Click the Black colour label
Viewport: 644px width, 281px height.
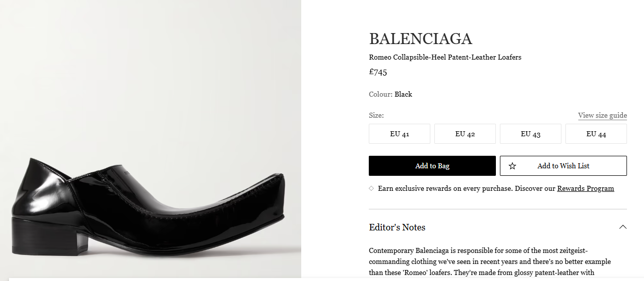pos(403,94)
